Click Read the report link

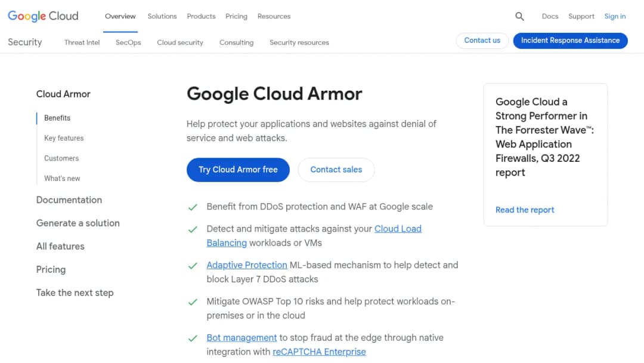525,210
